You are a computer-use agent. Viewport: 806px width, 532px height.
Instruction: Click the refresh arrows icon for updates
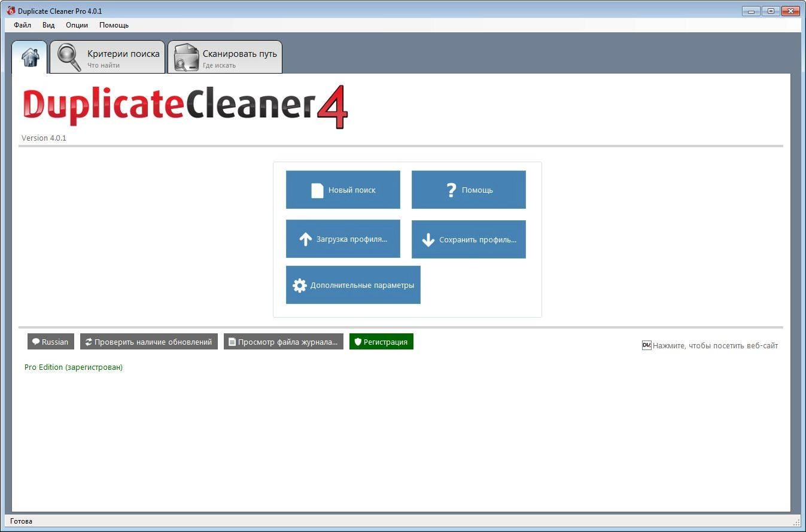[x=89, y=342]
